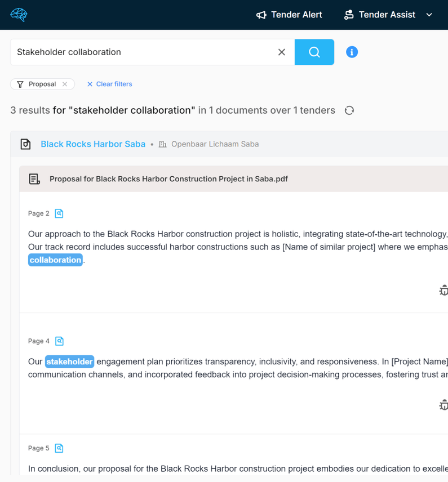
Task: Click the highlighted collaboration keyword
Action: click(55, 260)
